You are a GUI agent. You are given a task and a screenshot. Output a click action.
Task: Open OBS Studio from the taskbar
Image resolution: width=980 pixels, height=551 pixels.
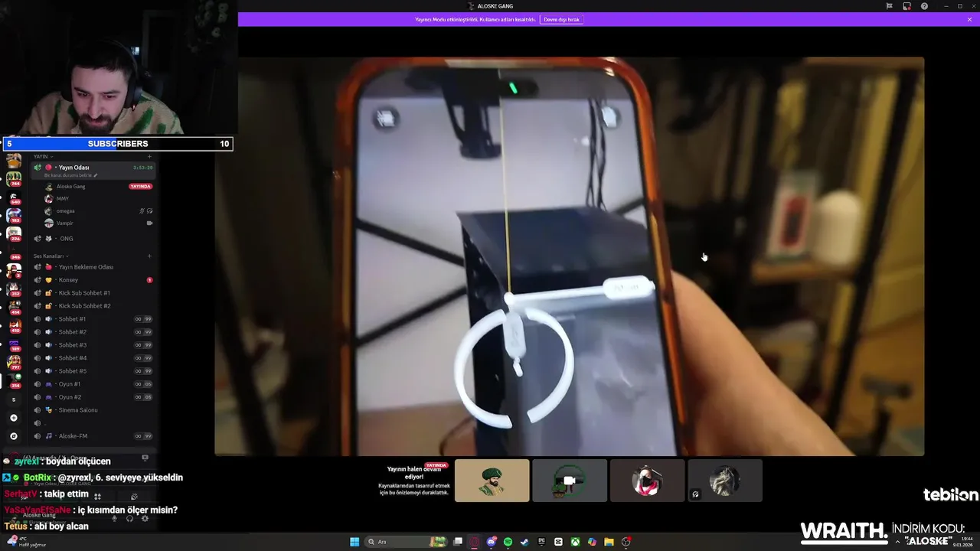click(626, 542)
